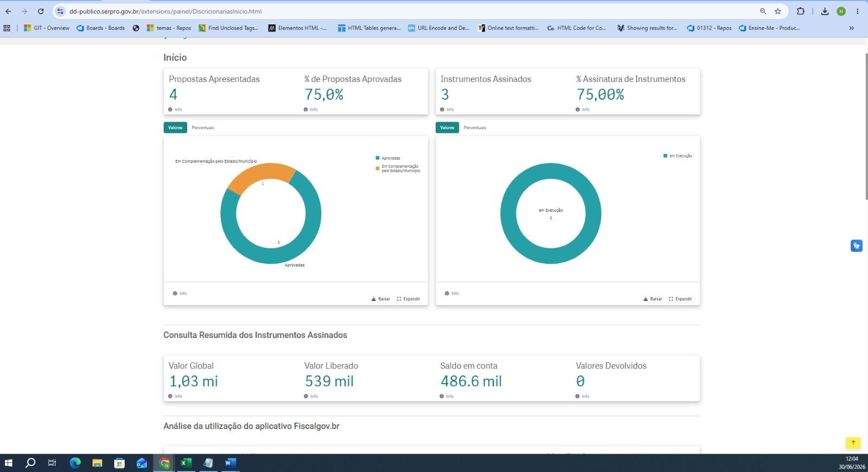Open the browser extensions puzzle icon
The image size is (868, 472).
[801, 11]
